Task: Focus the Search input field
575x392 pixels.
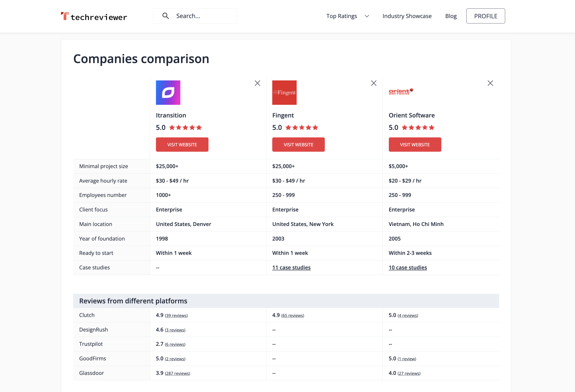Action: pos(195,16)
